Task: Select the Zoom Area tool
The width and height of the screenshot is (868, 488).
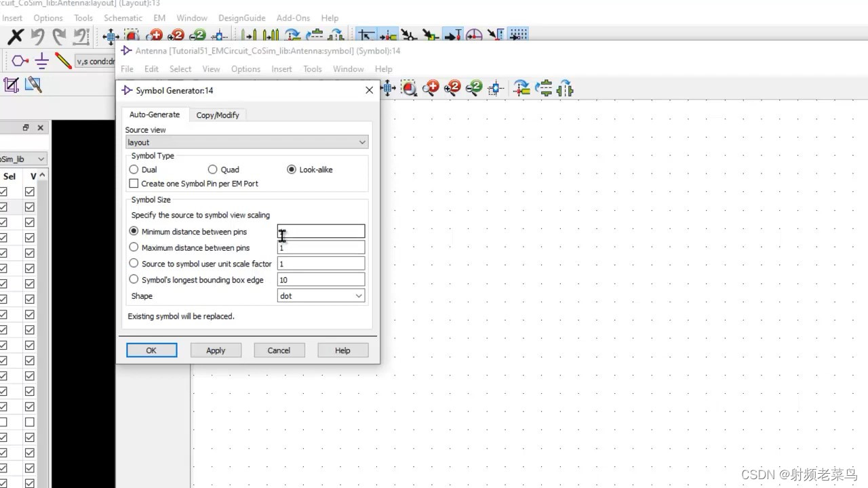Action: [x=408, y=88]
